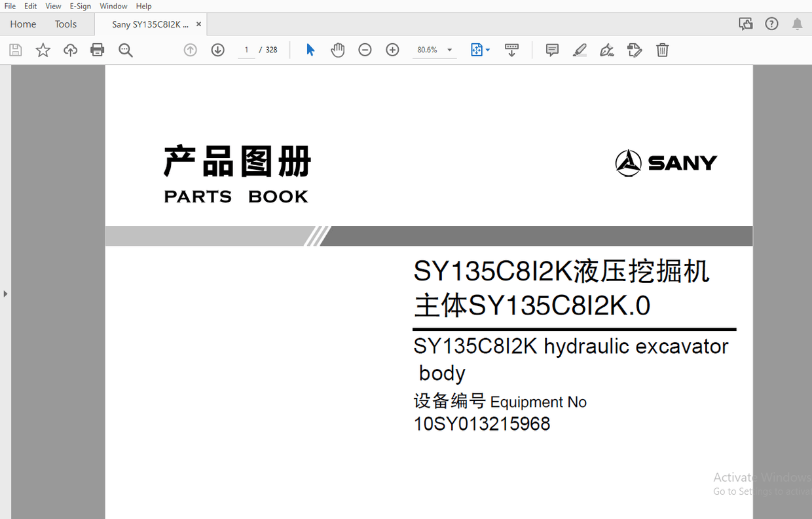812x519 pixels.
Task: Select the Highlight text tool
Action: (x=579, y=49)
